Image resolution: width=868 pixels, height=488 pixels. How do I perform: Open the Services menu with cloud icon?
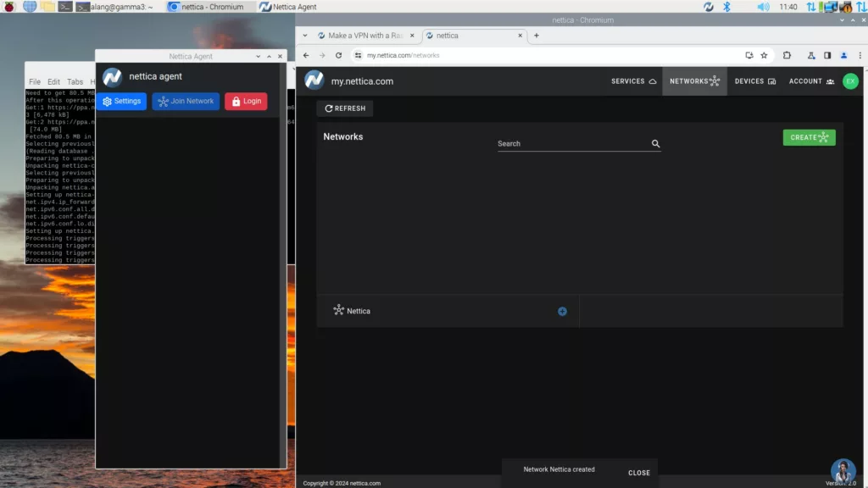click(x=633, y=80)
